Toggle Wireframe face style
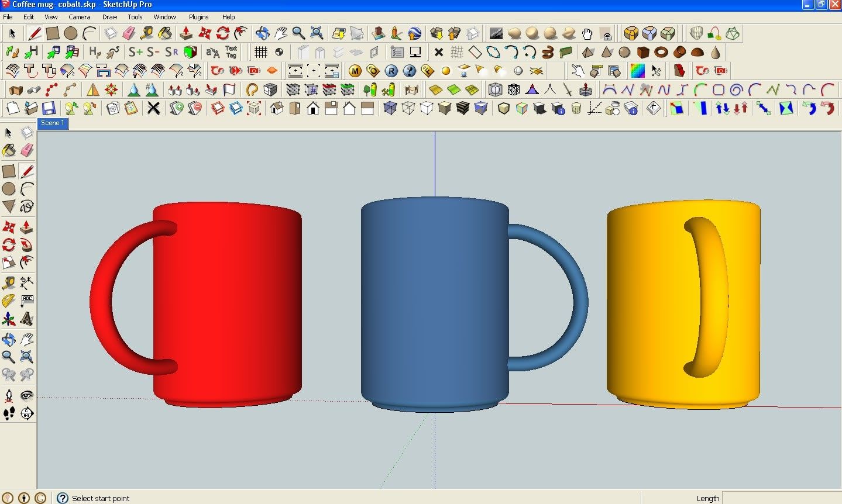Image resolution: width=842 pixels, height=504 pixels. tap(408, 108)
